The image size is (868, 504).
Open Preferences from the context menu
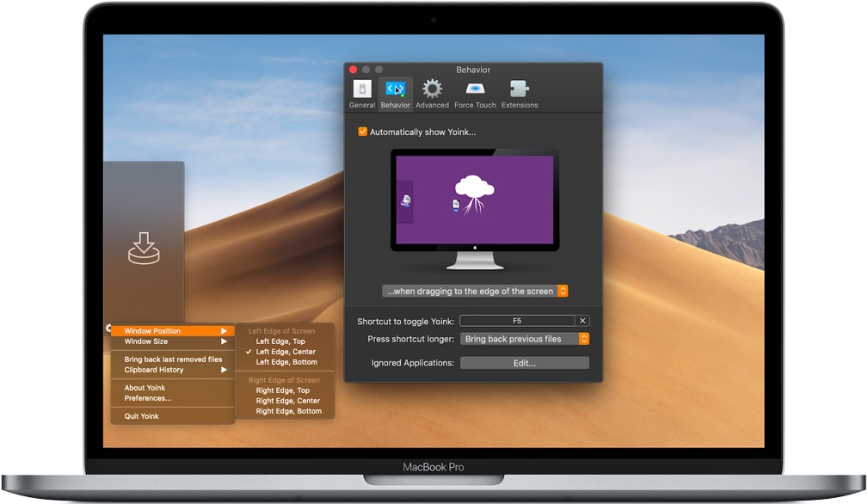coord(148,398)
